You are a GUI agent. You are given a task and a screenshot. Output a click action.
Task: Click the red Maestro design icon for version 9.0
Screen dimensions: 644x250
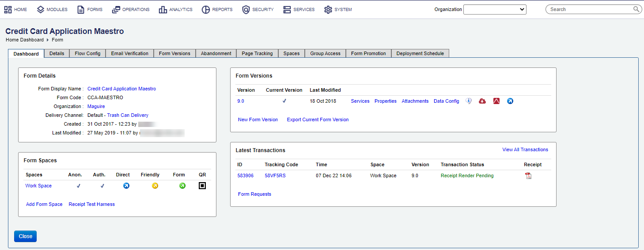point(496,101)
